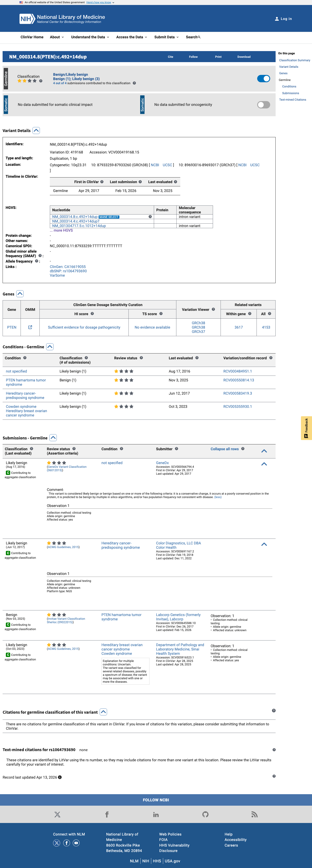Open the RSS feed icon in Follow NCBI bar
Screen dimensions: 312x868
coord(255,814)
